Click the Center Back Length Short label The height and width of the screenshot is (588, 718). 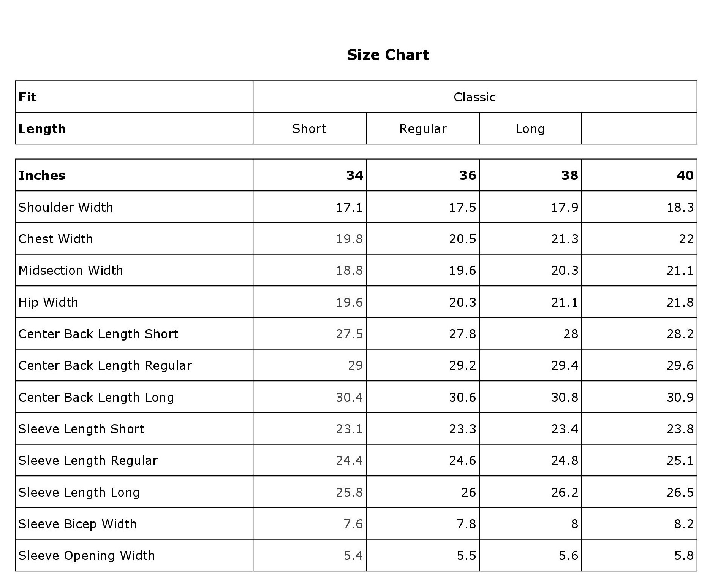point(98,334)
